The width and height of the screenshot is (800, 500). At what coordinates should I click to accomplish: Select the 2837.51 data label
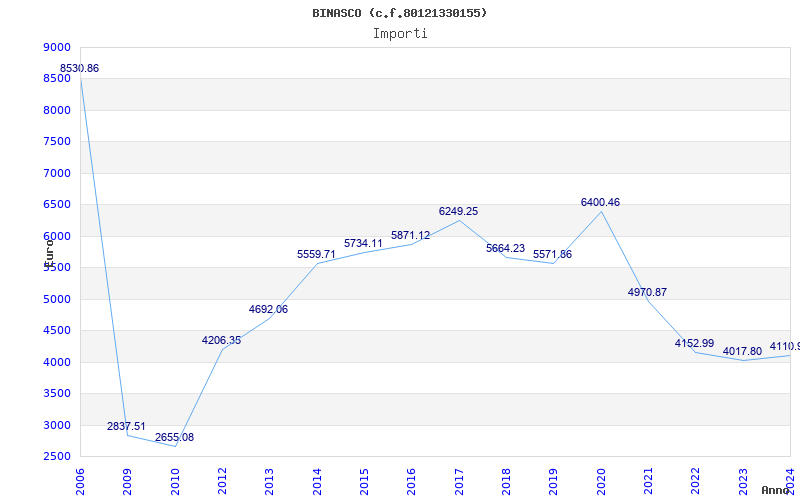pos(126,426)
